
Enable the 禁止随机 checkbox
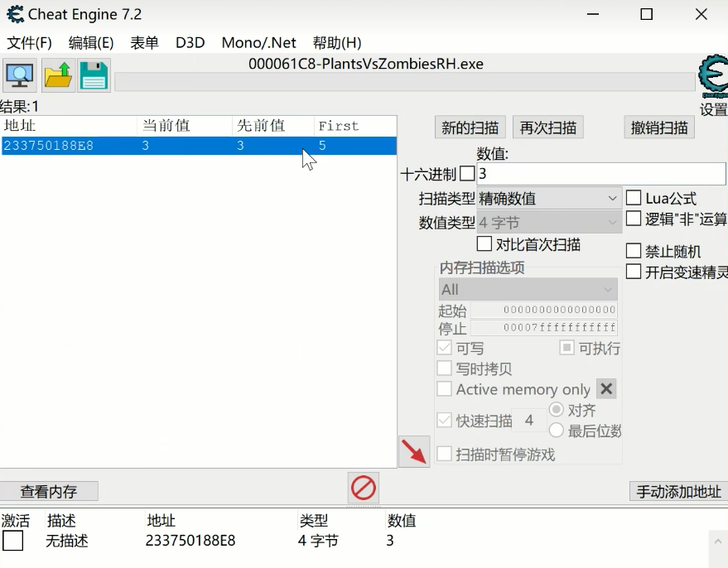pyautogui.click(x=634, y=251)
